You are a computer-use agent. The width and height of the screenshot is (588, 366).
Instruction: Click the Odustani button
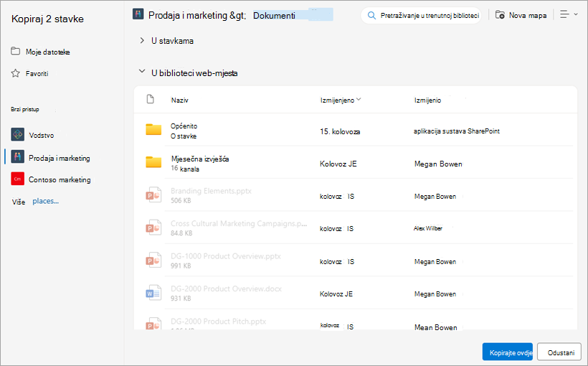(x=559, y=352)
